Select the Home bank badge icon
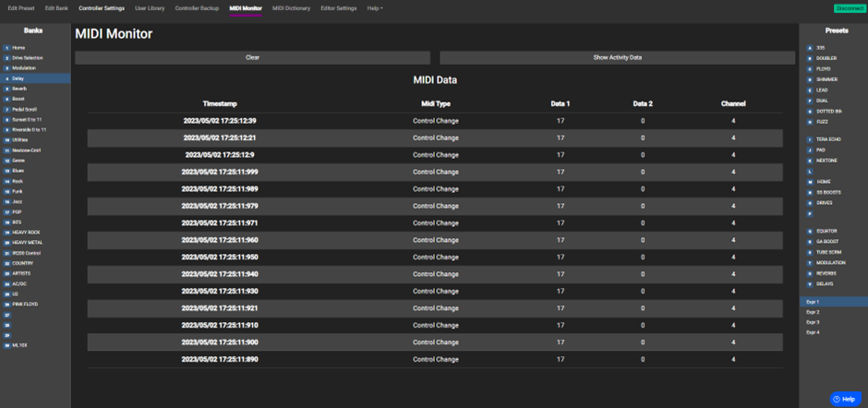The image size is (868, 408). pyautogui.click(x=6, y=48)
